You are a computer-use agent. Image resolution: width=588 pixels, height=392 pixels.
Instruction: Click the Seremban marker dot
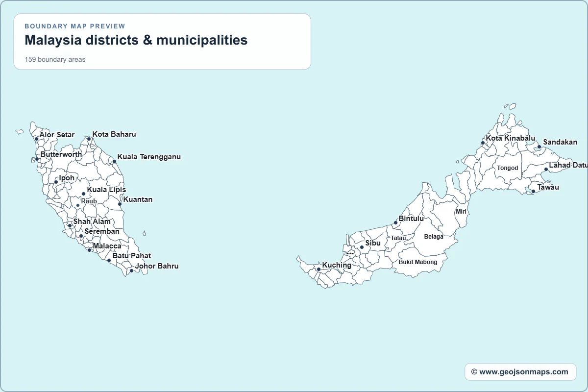click(x=81, y=236)
